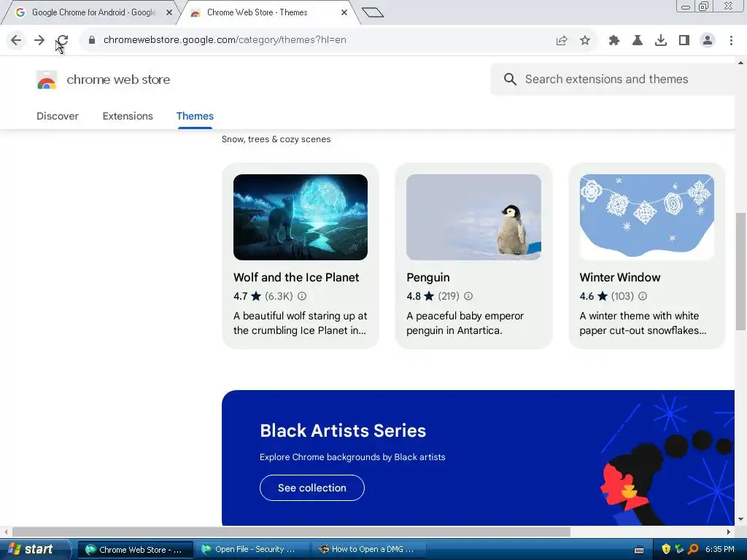Click the chrome web store title text
Image resolution: width=747 pixels, height=560 pixels.
[x=118, y=79]
